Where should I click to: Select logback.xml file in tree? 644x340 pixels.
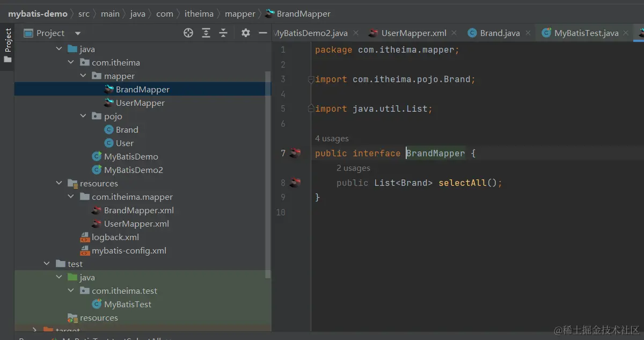115,237
